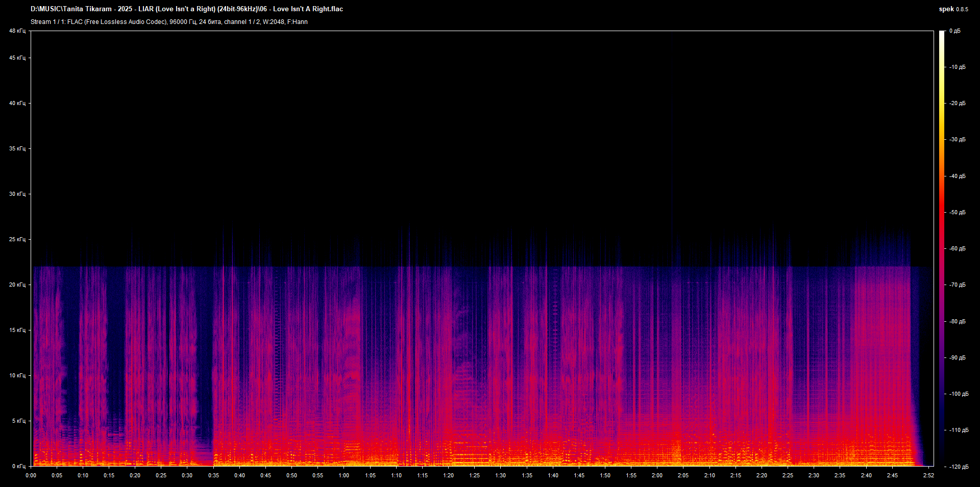Click the 0 дБ label on color scale

coord(954,31)
